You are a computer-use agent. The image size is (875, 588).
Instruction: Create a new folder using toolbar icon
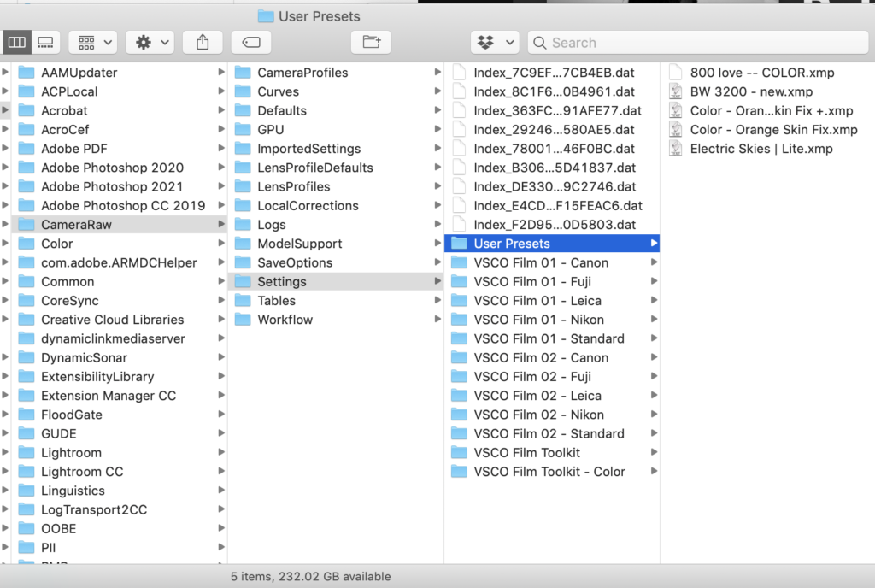372,42
